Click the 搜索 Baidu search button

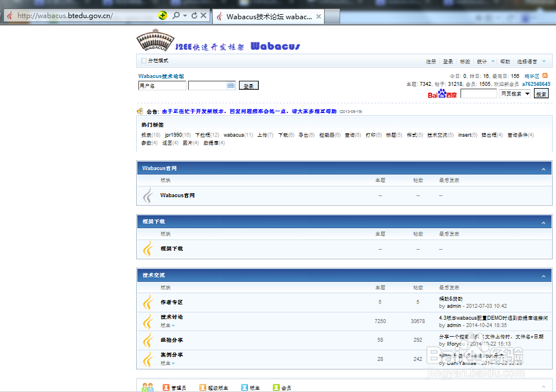point(541,94)
